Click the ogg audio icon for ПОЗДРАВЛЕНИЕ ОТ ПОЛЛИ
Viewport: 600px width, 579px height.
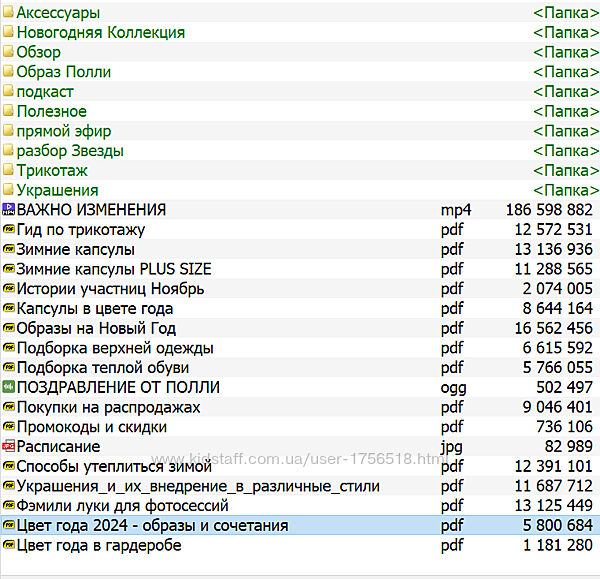point(8,388)
